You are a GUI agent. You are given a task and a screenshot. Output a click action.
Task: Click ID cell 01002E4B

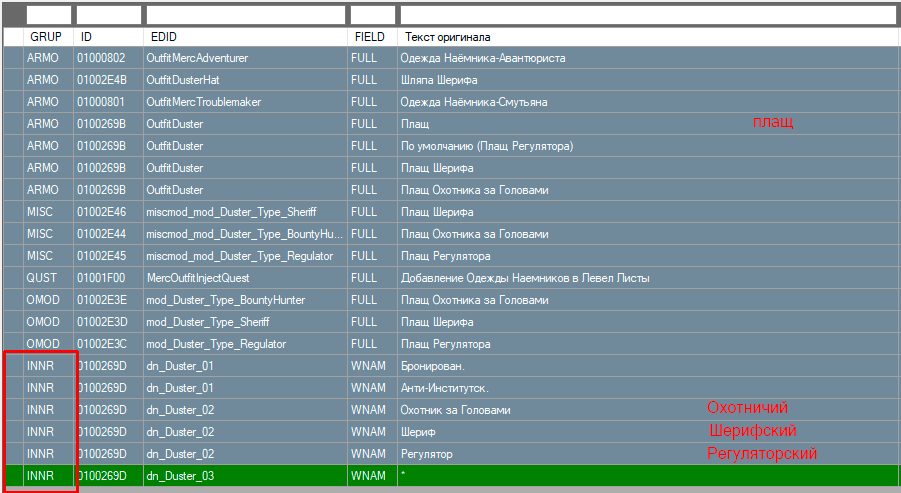[109, 80]
